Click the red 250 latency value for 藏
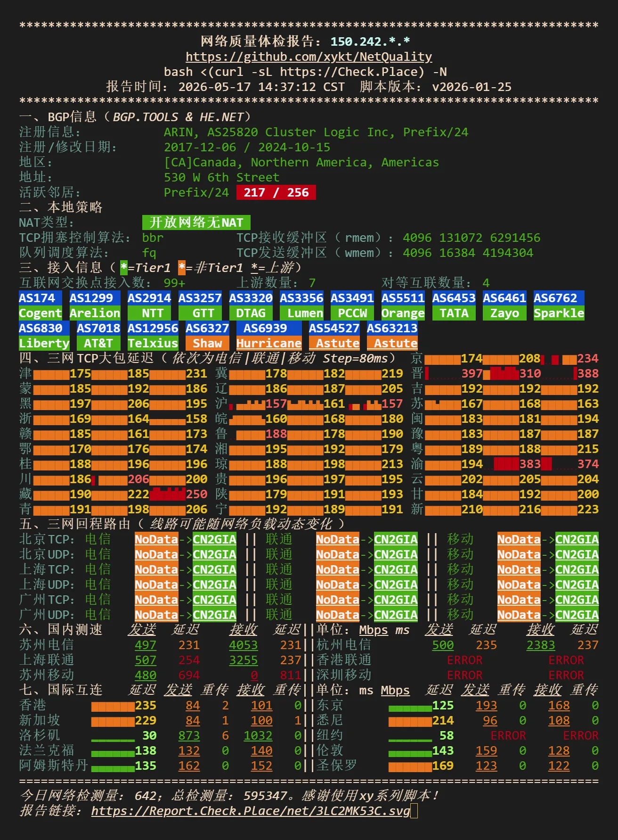This screenshot has width=618, height=840. click(x=196, y=494)
